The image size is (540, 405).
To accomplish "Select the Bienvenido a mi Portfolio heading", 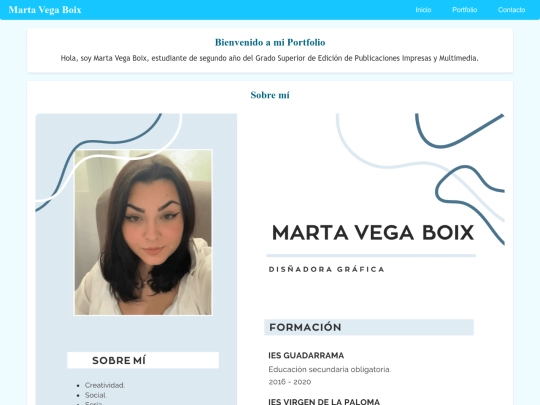I will [270, 42].
